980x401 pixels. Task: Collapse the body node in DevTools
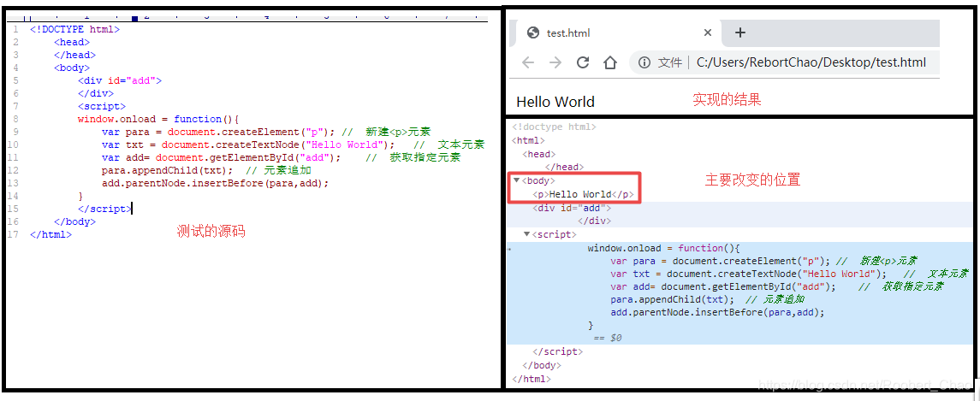point(516,180)
